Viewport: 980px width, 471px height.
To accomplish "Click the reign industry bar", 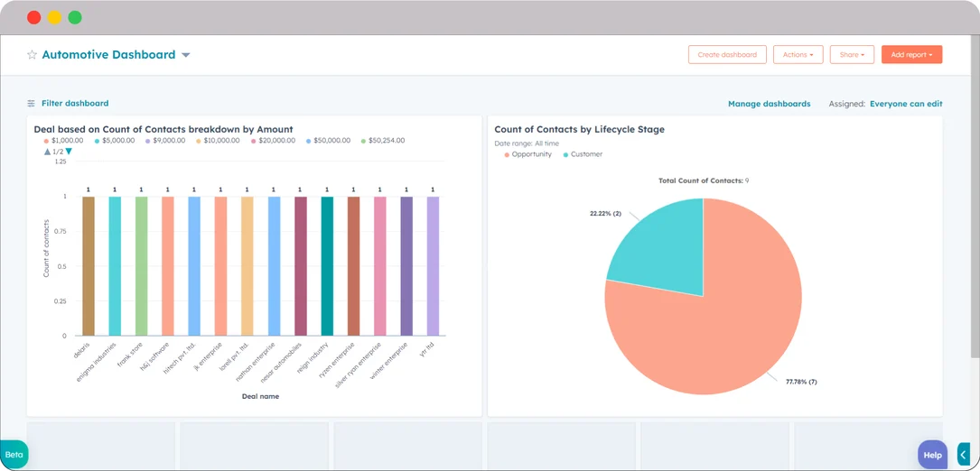I will (327, 266).
